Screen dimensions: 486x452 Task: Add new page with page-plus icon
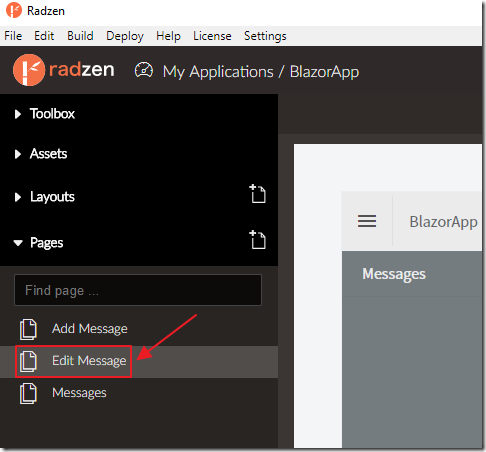pyautogui.click(x=257, y=240)
